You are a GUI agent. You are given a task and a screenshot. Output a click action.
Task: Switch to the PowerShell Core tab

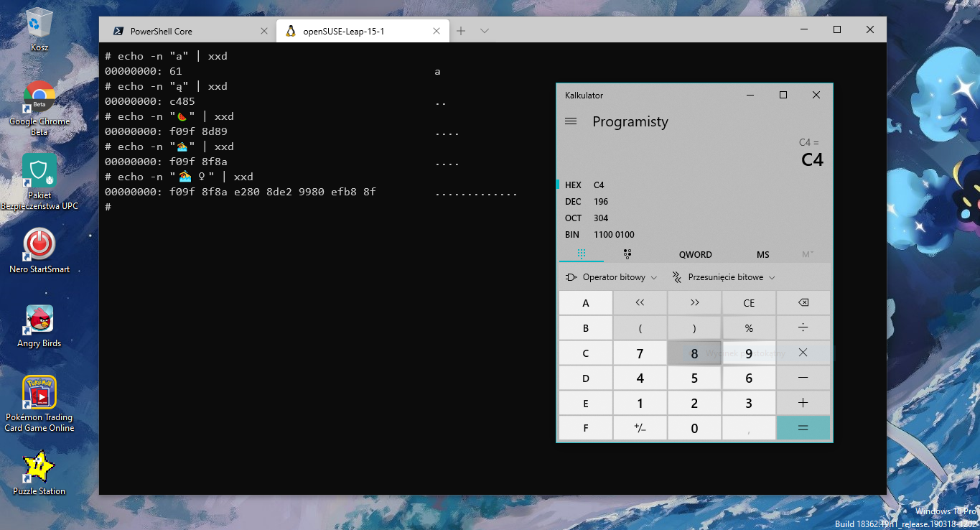pyautogui.click(x=188, y=32)
